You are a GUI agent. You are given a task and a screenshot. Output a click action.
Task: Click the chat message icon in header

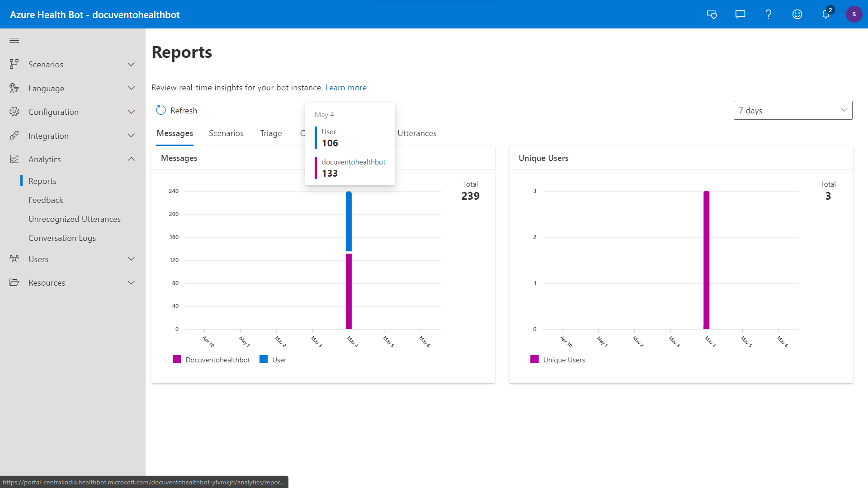(740, 14)
